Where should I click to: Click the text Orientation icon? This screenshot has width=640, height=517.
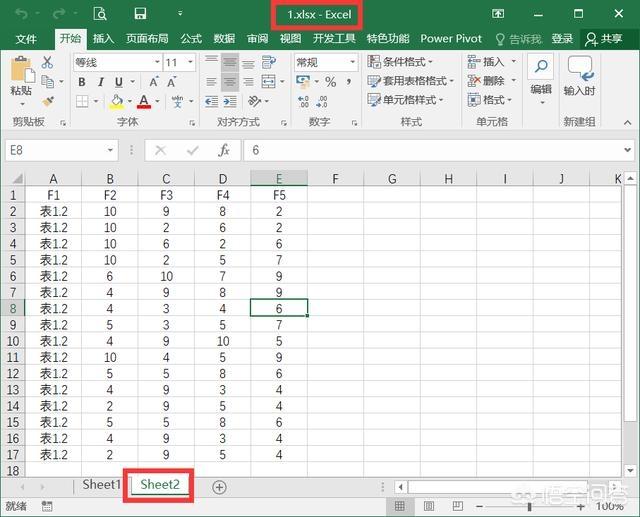click(254, 101)
